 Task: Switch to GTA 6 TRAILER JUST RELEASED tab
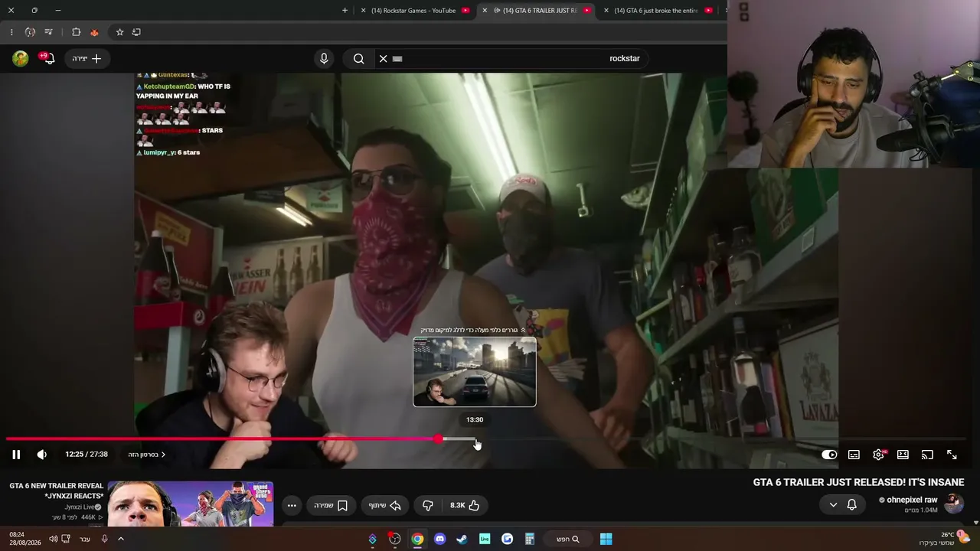541,11
